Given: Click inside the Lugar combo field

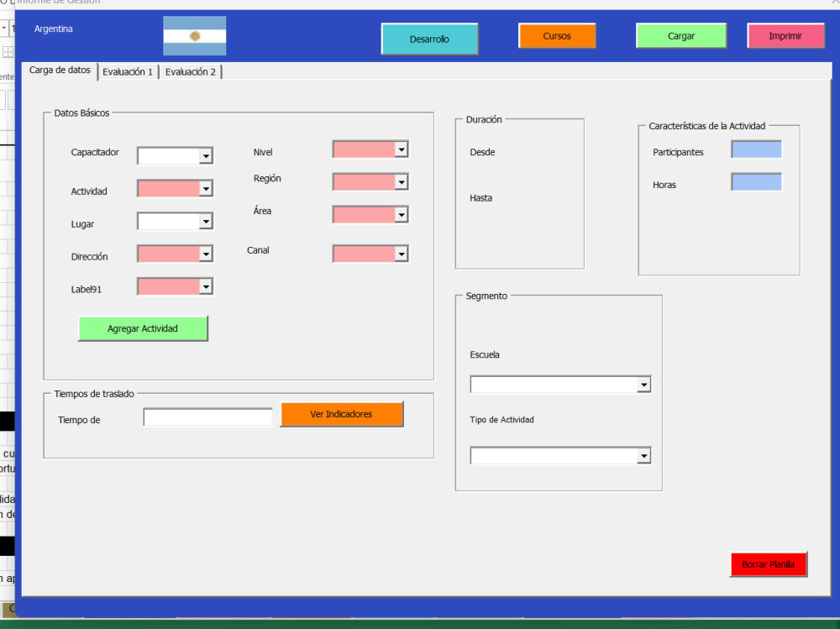Looking at the screenshot, I should click(169, 221).
